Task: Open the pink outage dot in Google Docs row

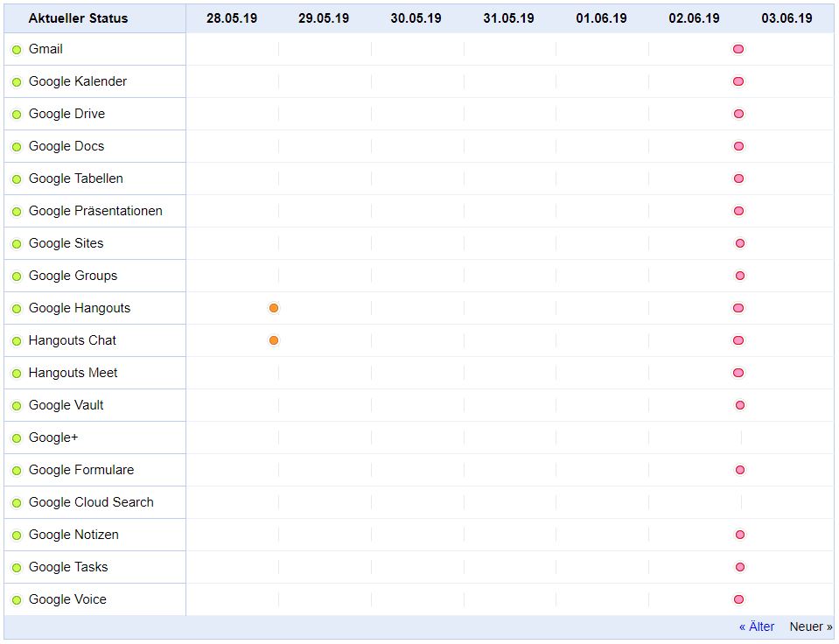Action: (739, 146)
